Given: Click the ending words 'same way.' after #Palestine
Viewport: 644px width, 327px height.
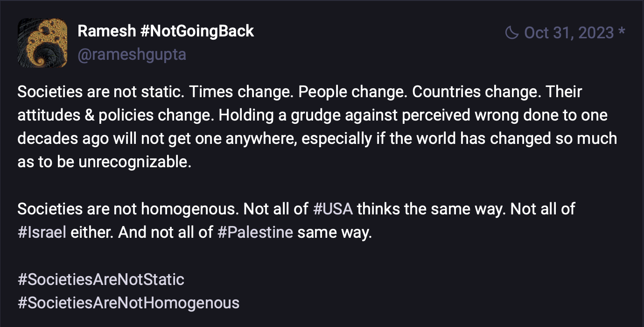Looking at the screenshot, I should (335, 232).
